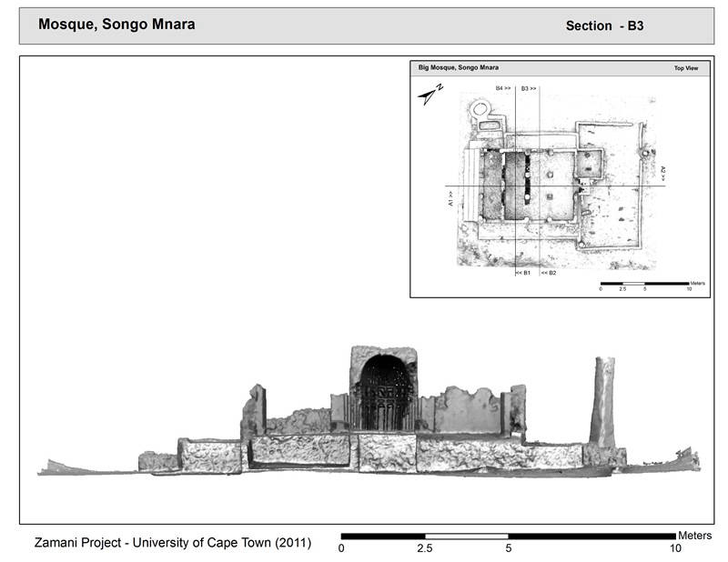Click the Zamani Project credit text

tap(172, 544)
